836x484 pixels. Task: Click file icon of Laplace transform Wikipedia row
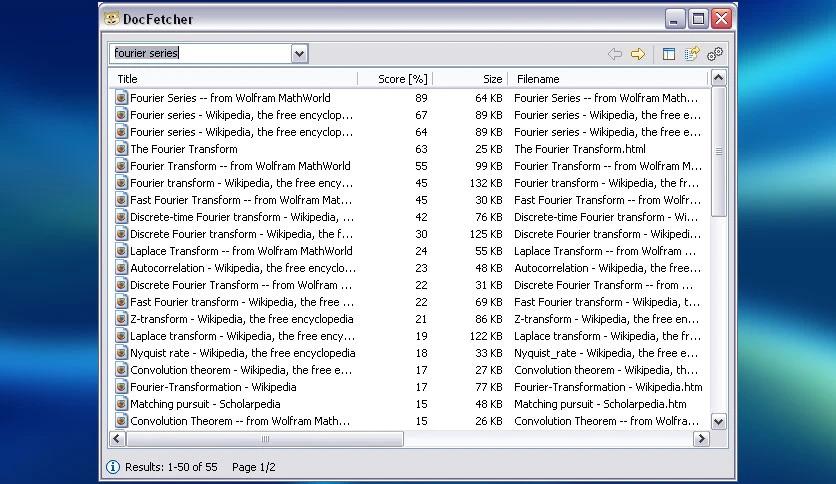[x=122, y=336]
